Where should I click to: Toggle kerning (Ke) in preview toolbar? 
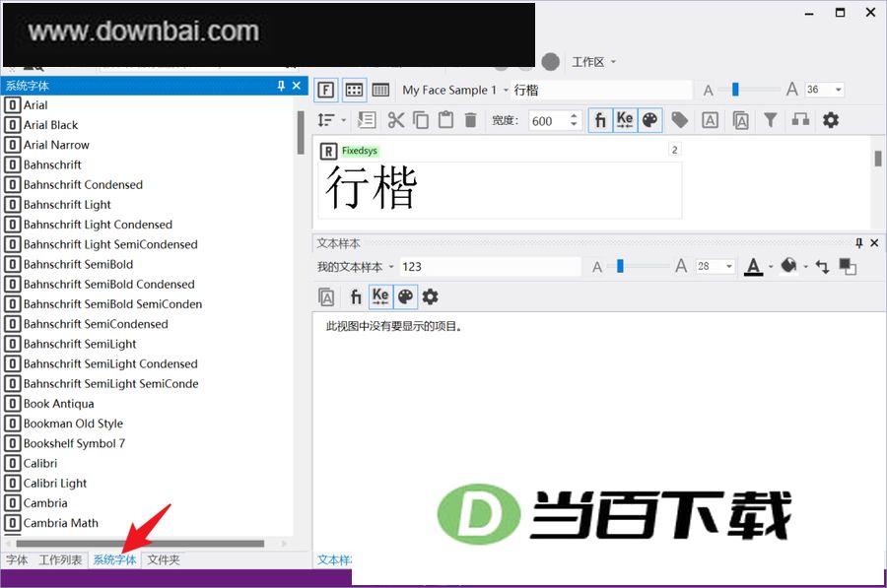[x=625, y=120]
